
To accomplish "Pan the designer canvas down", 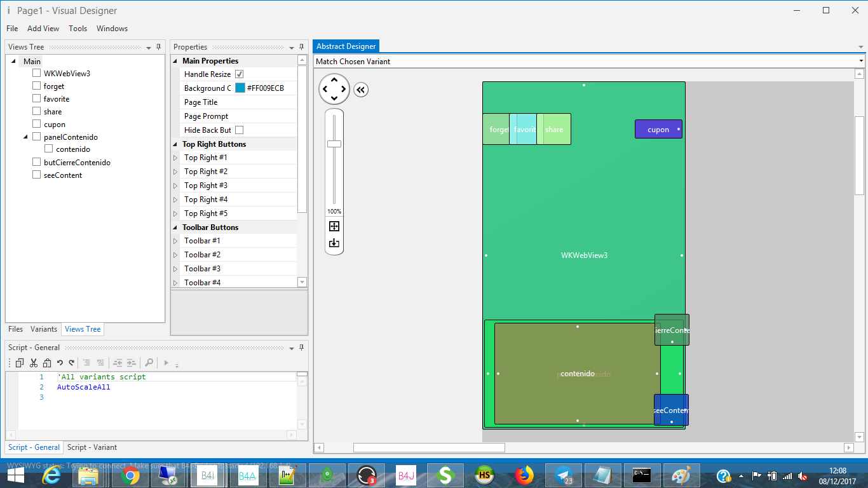I will 334,98.
